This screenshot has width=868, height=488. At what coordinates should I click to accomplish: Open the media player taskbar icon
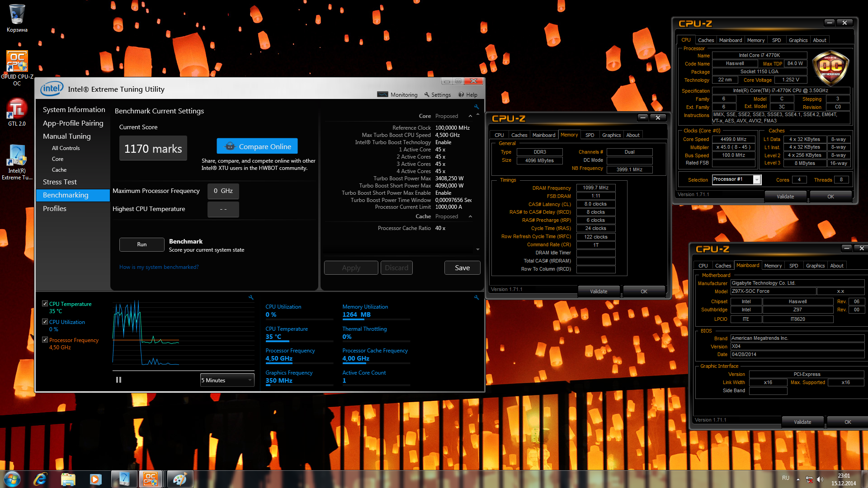[x=95, y=479]
